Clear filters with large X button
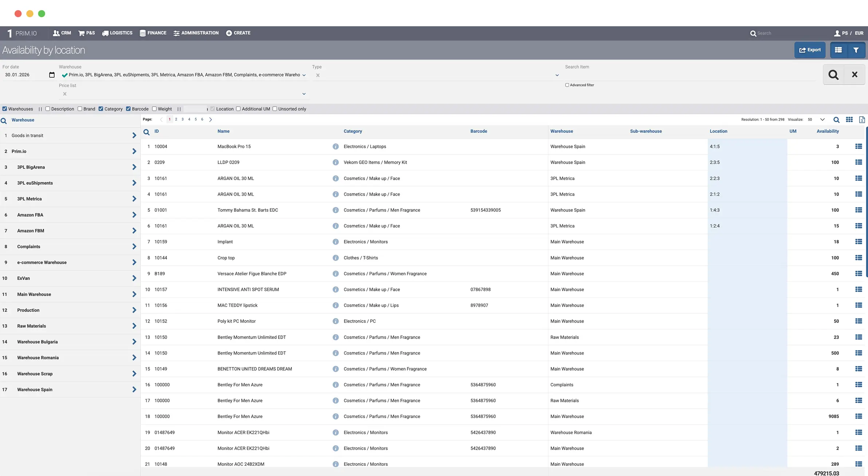Image resolution: width=868 pixels, height=476 pixels. [x=855, y=75]
